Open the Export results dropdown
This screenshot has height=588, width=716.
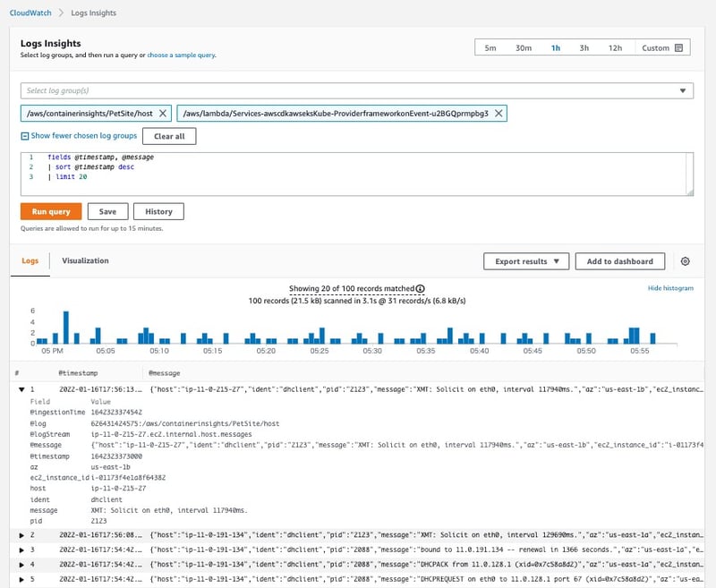526,261
